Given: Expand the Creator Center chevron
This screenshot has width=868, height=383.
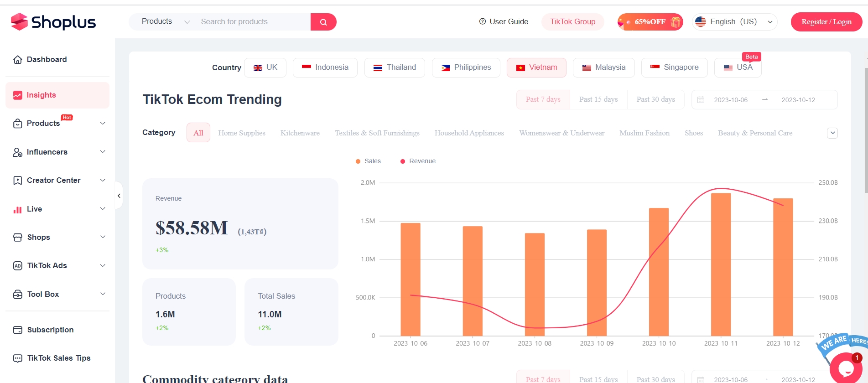Looking at the screenshot, I should (x=103, y=180).
